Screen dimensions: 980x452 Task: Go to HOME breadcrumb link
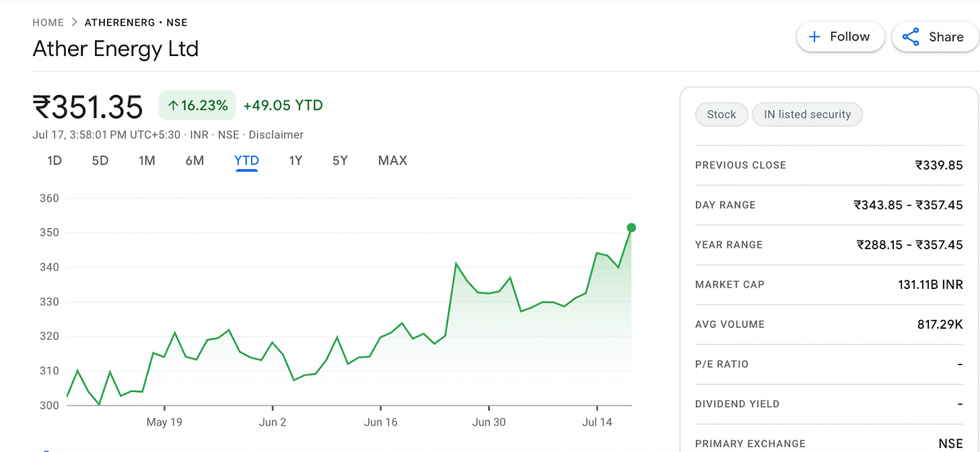coord(48,23)
